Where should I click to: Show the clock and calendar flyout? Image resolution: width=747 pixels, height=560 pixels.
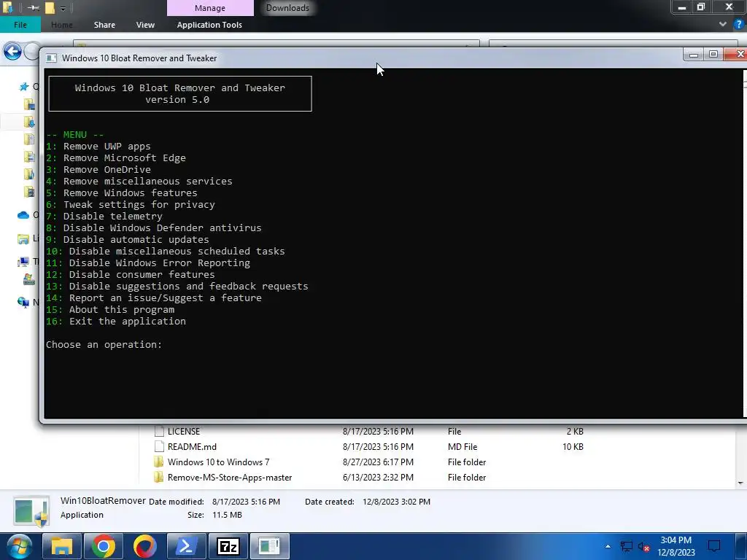(676, 546)
